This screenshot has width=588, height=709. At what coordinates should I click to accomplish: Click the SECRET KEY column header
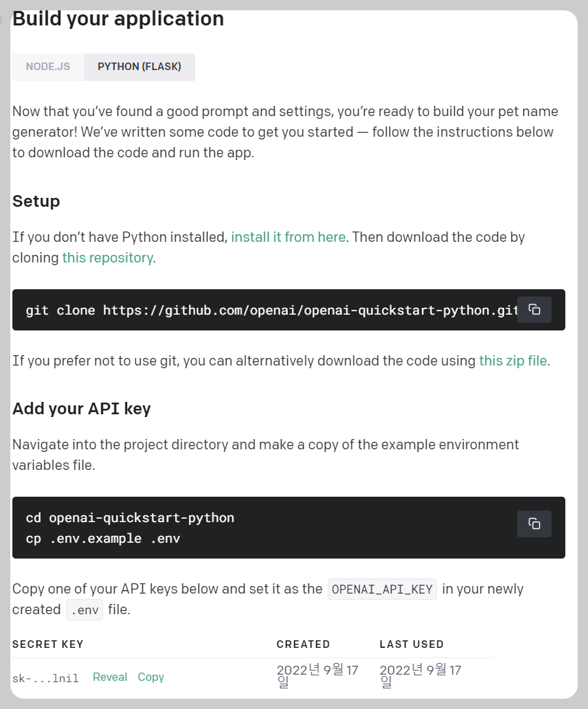48,644
